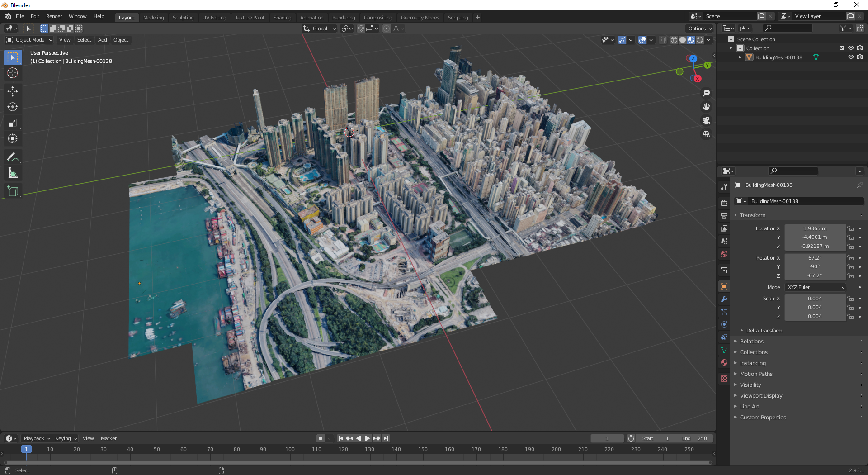Hide BuildingMesh-00138 in viewport
Screen dimensions: 868x475
[850, 57]
